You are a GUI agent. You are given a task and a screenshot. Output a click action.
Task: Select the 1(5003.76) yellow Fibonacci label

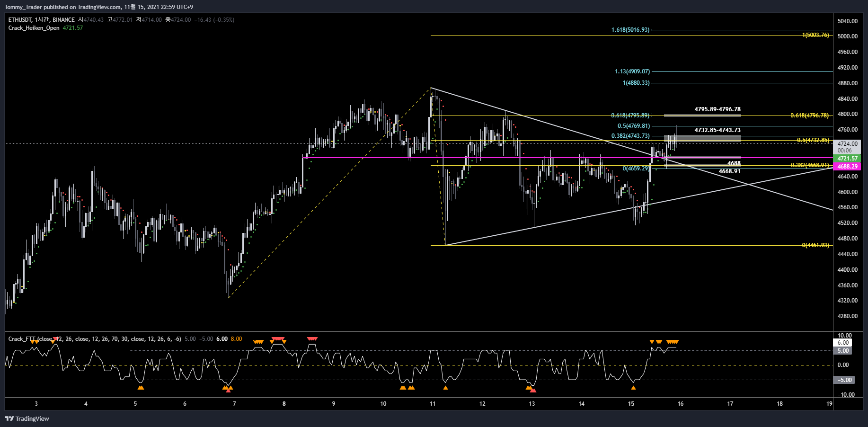815,35
